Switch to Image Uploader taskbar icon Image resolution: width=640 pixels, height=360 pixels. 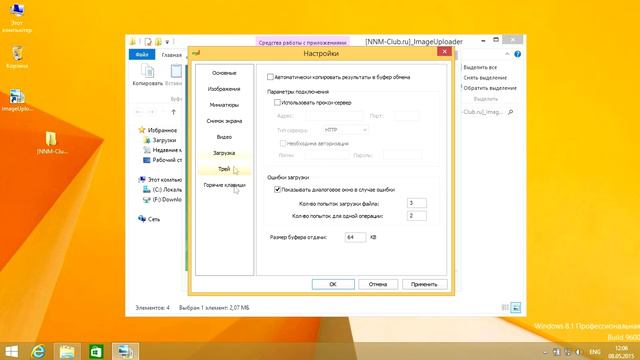pos(125,351)
